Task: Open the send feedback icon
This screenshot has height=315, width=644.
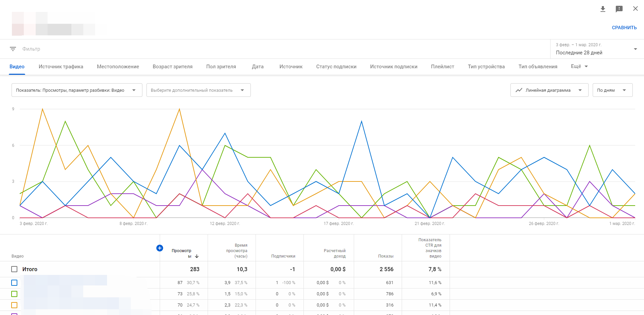Action: pos(619,9)
